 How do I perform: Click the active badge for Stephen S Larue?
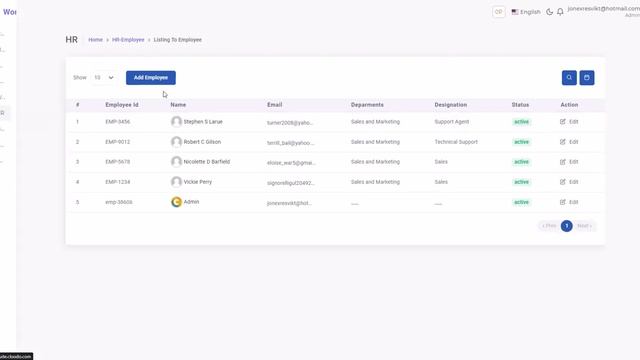click(521, 122)
